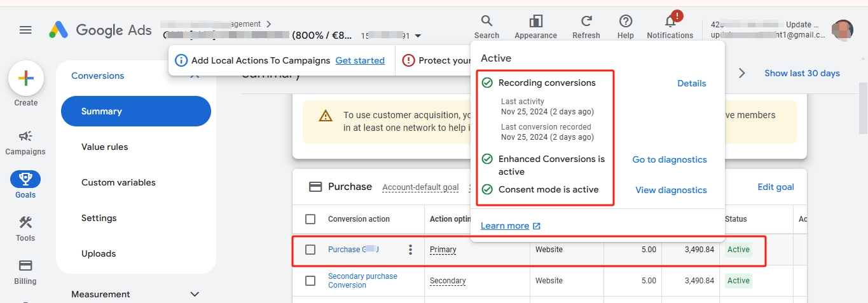The width and height of the screenshot is (868, 303).
Task: Click Enhanced Conversions green check icon
Action: click(x=487, y=159)
